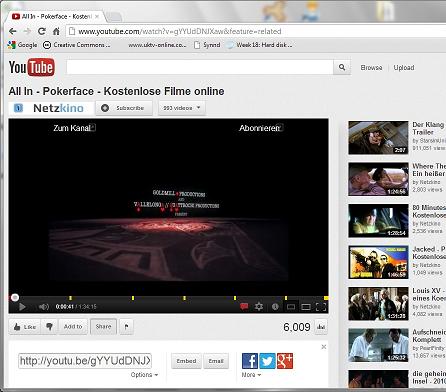The image size is (446, 392).
Task: Enter fullscreen mode in the player
Action: [x=321, y=307]
